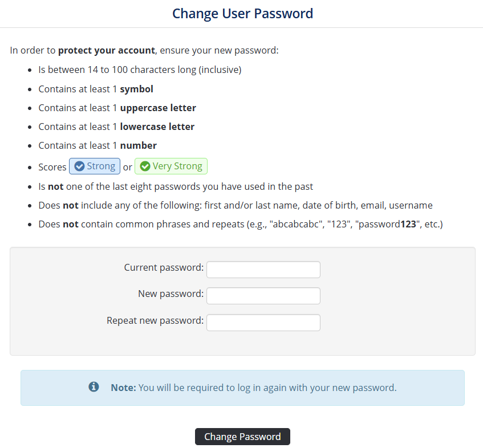Click the "New password:" label
Image resolution: width=483 pixels, height=448 pixels.
(171, 294)
